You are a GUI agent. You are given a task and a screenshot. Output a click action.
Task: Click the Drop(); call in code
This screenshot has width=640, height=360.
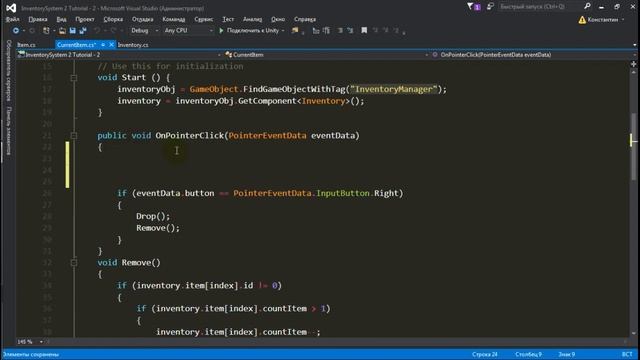tap(153, 216)
